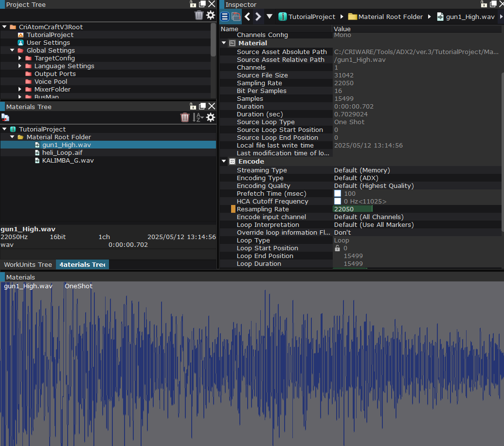
Task: Enable the Prefetch Time checkbox
Action: tap(338, 194)
